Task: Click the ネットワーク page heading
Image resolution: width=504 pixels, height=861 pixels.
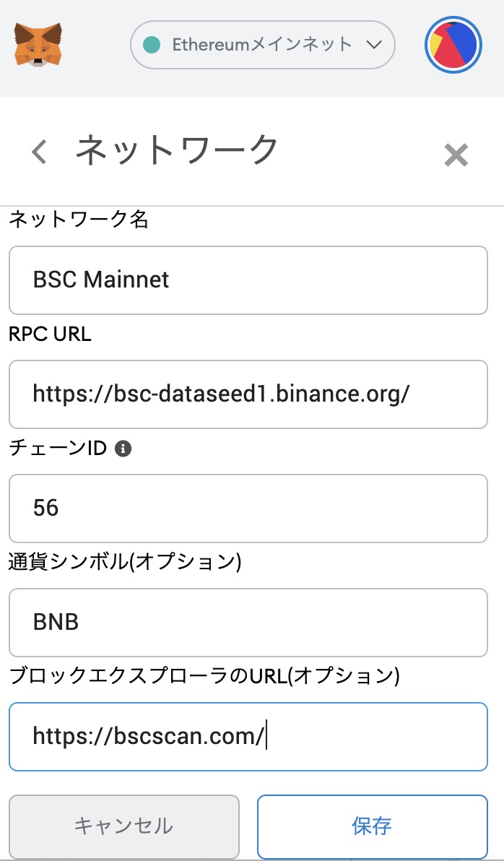Action: tap(177, 150)
